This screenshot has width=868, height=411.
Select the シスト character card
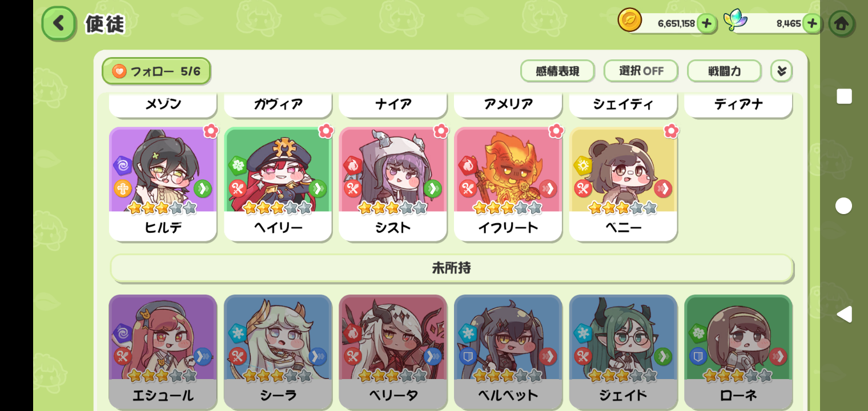pyautogui.click(x=393, y=184)
